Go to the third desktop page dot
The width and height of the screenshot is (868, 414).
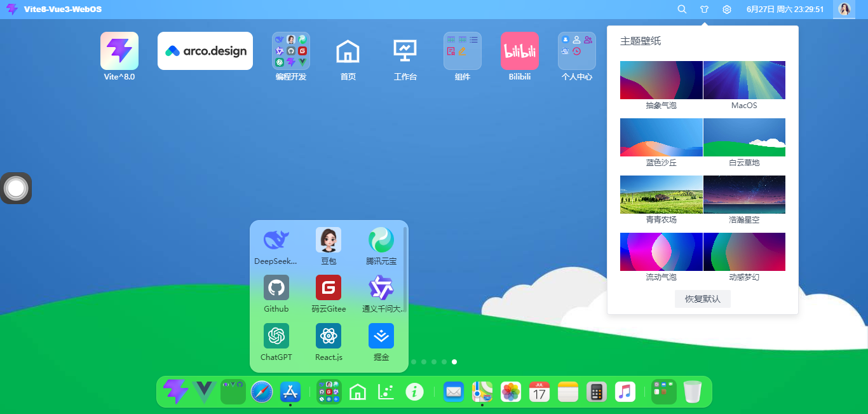tap(434, 362)
